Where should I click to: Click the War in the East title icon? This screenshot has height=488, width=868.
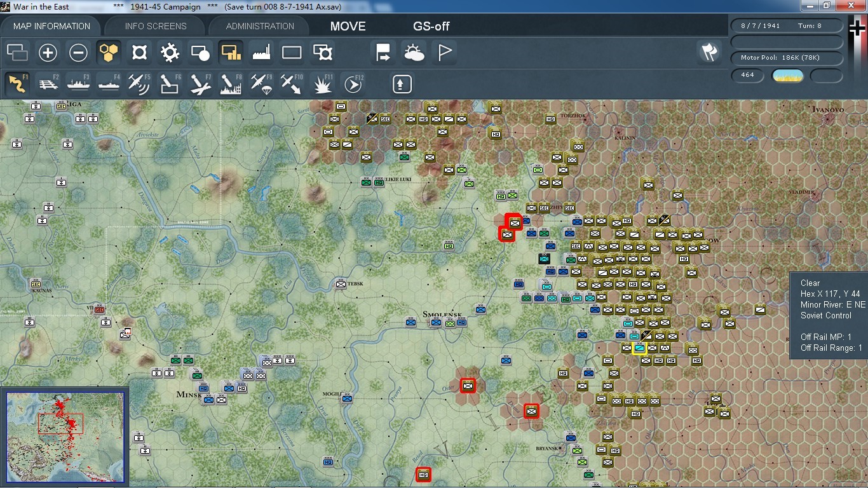pyautogui.click(x=6, y=6)
